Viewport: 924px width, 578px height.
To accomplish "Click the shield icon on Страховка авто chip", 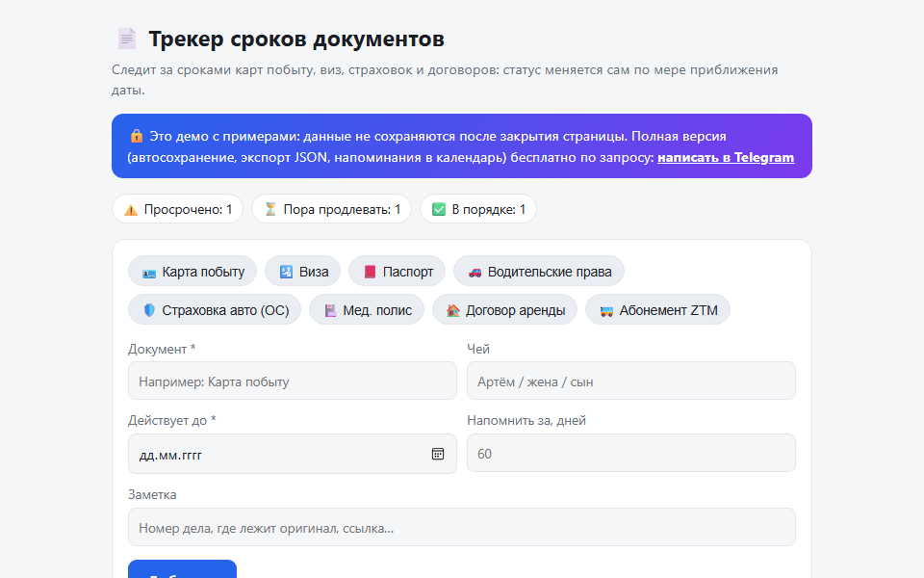I will click(x=149, y=309).
